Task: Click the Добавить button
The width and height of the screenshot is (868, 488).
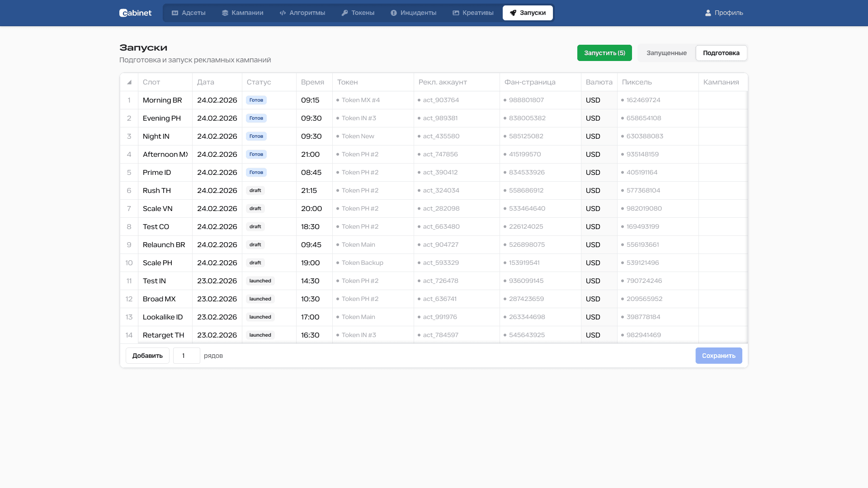Action: tap(147, 356)
